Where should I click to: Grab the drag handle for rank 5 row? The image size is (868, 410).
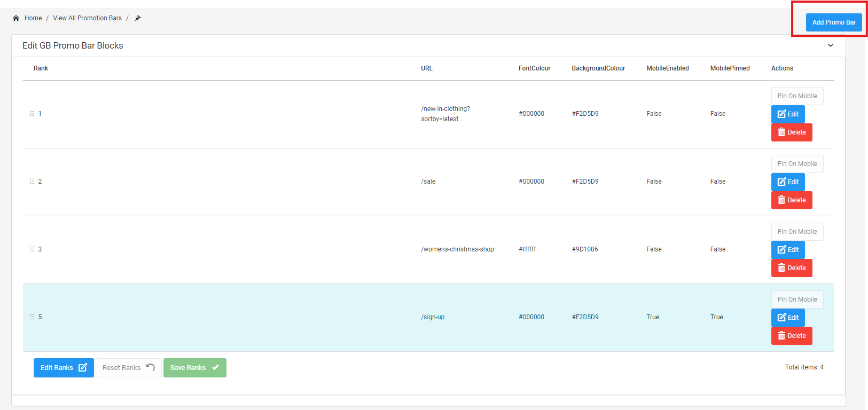(x=32, y=317)
